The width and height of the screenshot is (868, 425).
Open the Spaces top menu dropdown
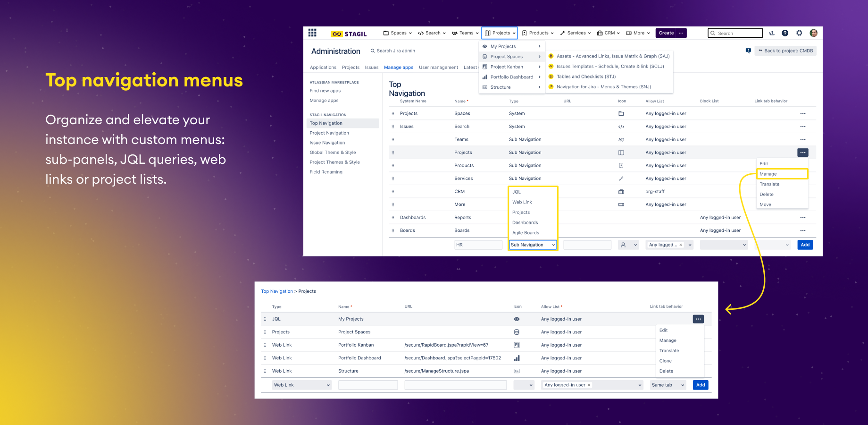click(398, 33)
